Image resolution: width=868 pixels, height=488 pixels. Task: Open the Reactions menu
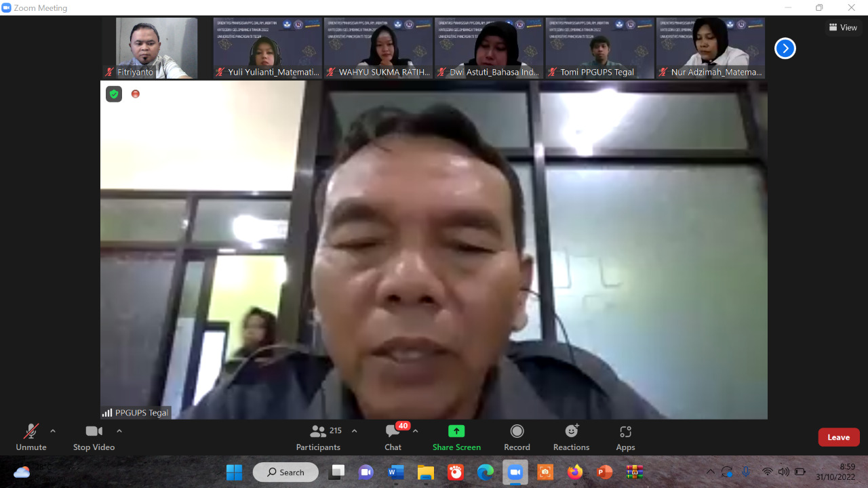pyautogui.click(x=571, y=437)
